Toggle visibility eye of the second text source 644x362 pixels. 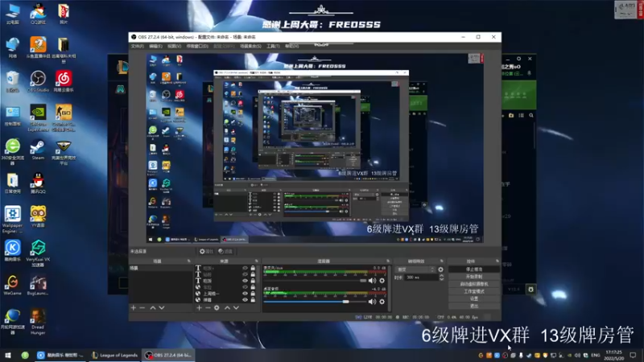tap(246, 274)
